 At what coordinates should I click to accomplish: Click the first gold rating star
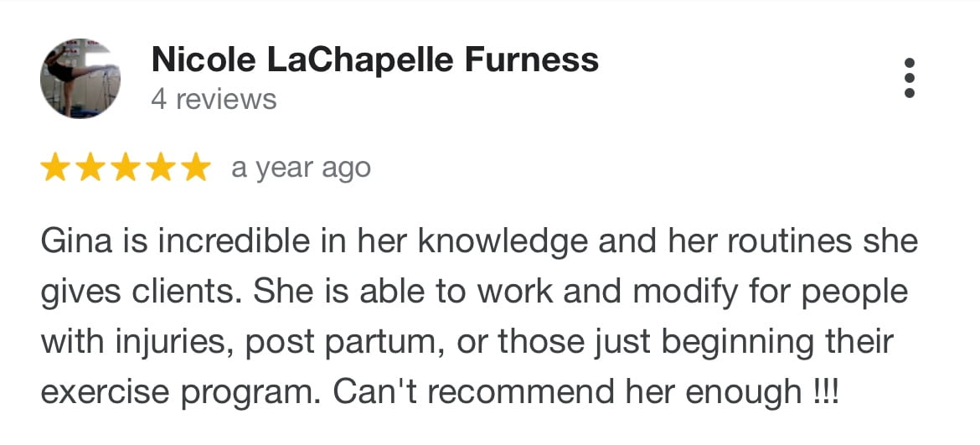coord(55,168)
